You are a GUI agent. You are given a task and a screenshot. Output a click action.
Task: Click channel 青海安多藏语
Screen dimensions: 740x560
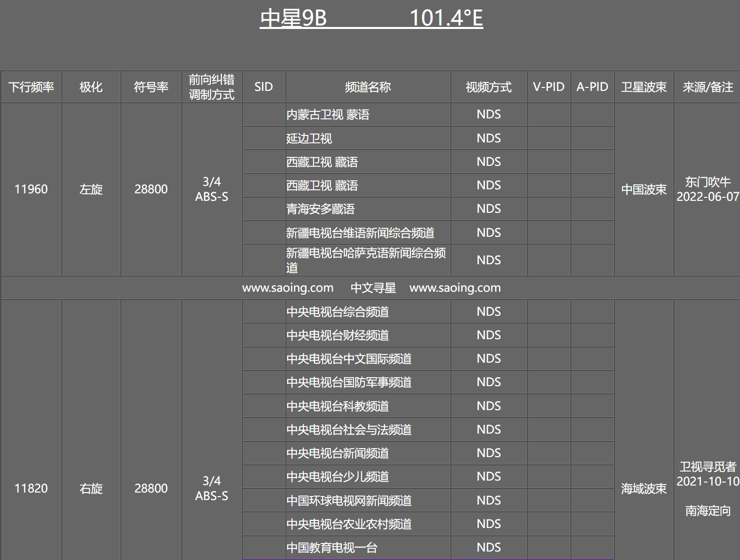click(x=320, y=209)
